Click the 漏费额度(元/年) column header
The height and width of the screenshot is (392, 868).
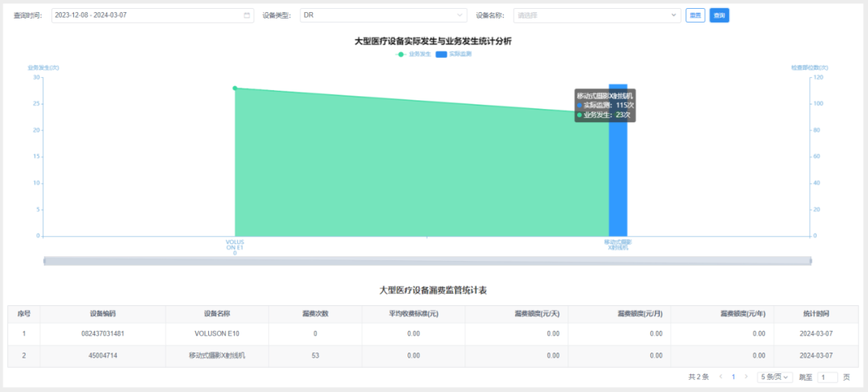pyautogui.click(x=723, y=313)
